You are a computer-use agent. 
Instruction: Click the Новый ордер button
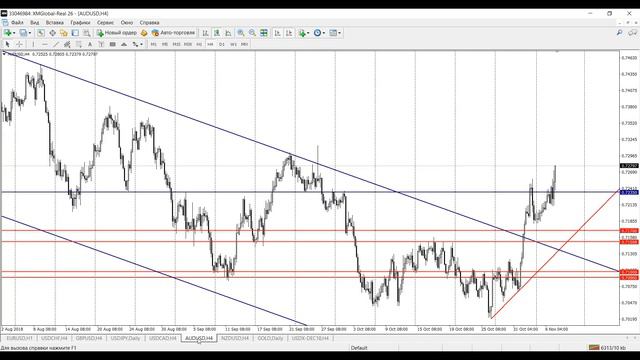[x=117, y=33]
